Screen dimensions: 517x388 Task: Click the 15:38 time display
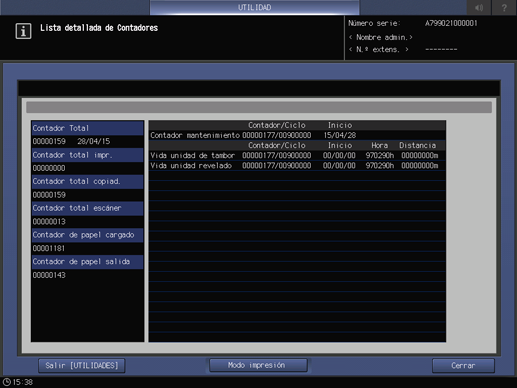tap(23, 382)
